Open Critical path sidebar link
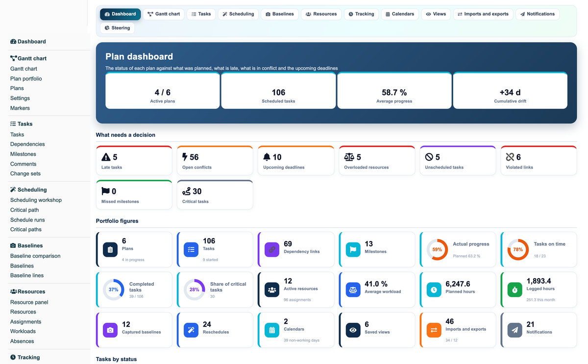The width and height of the screenshot is (588, 364). click(x=24, y=210)
